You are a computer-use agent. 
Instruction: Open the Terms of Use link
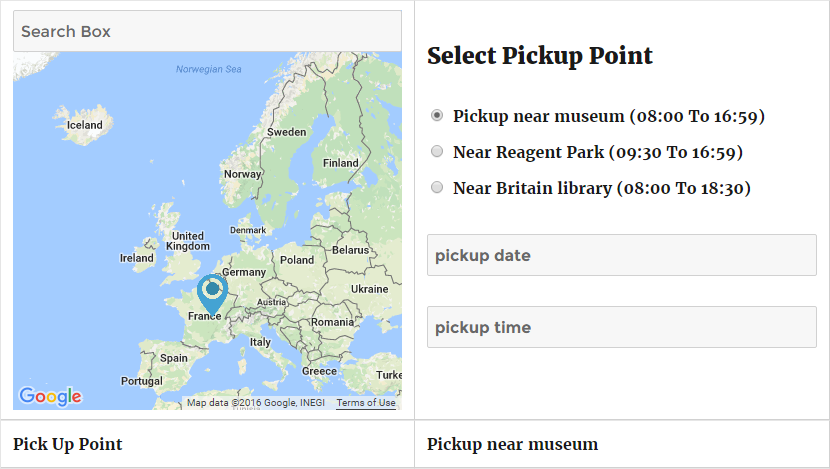tap(366, 403)
